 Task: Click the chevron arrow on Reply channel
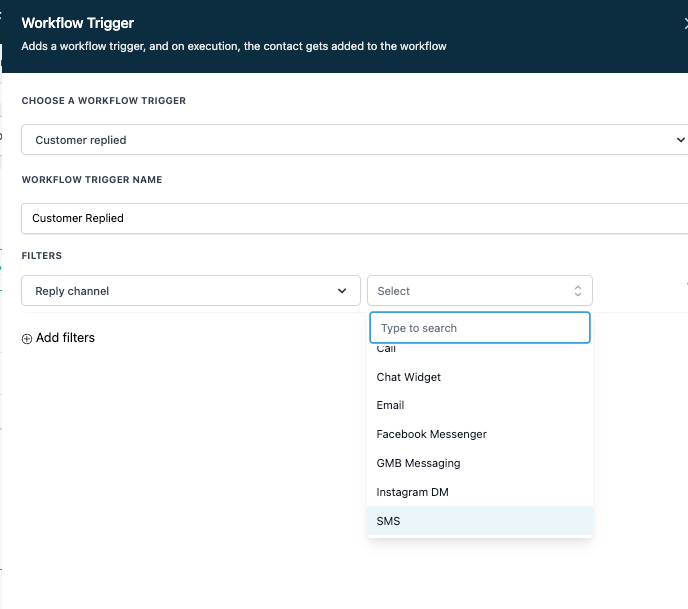(342, 291)
